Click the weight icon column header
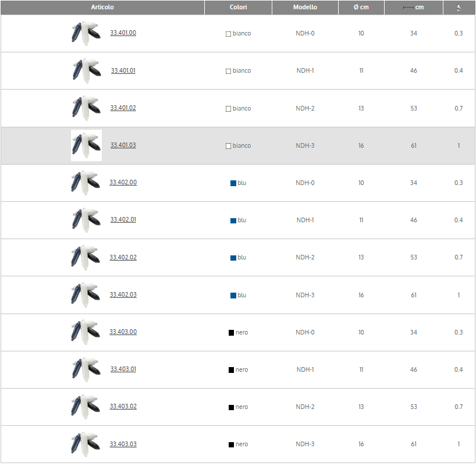The width and height of the screenshot is (476, 466). point(459,8)
